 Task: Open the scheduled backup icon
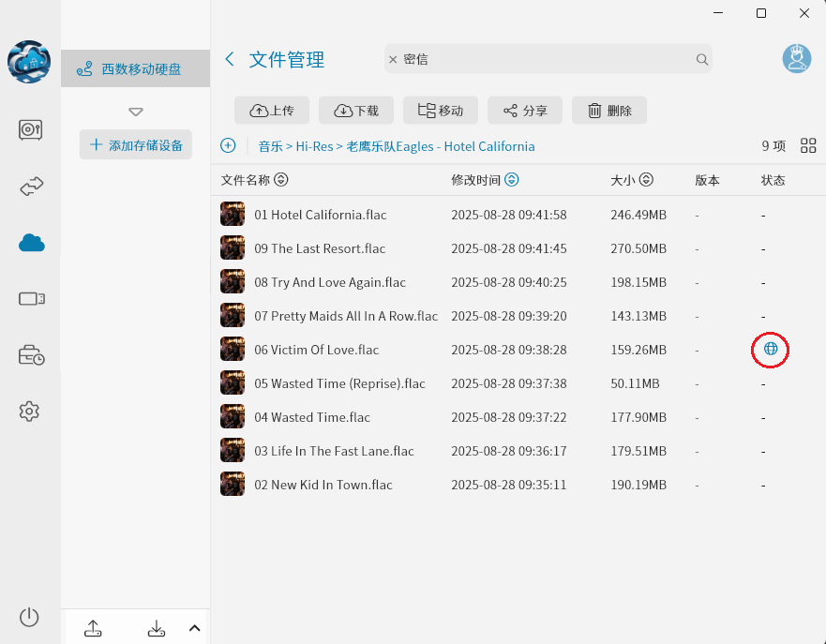29,354
